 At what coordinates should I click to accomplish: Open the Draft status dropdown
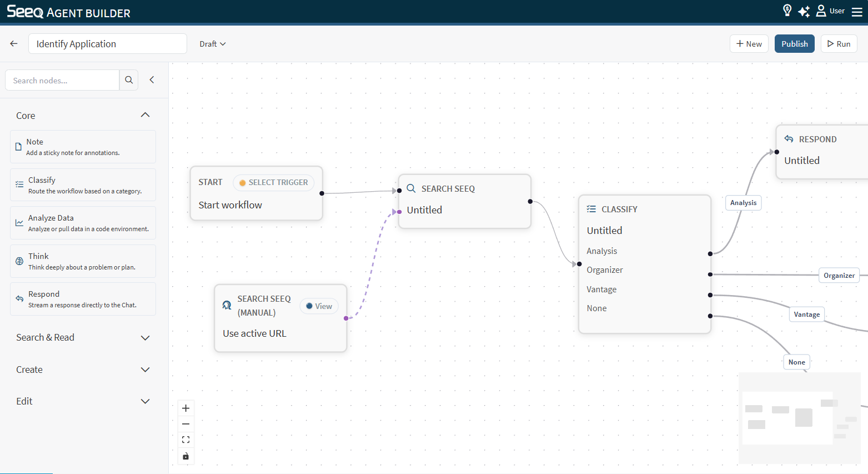[x=213, y=44]
